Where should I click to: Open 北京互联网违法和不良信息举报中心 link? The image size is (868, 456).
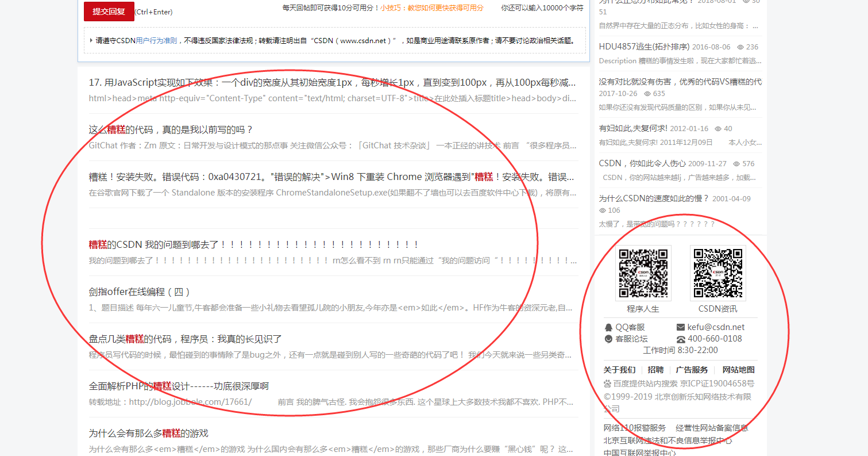(x=668, y=441)
